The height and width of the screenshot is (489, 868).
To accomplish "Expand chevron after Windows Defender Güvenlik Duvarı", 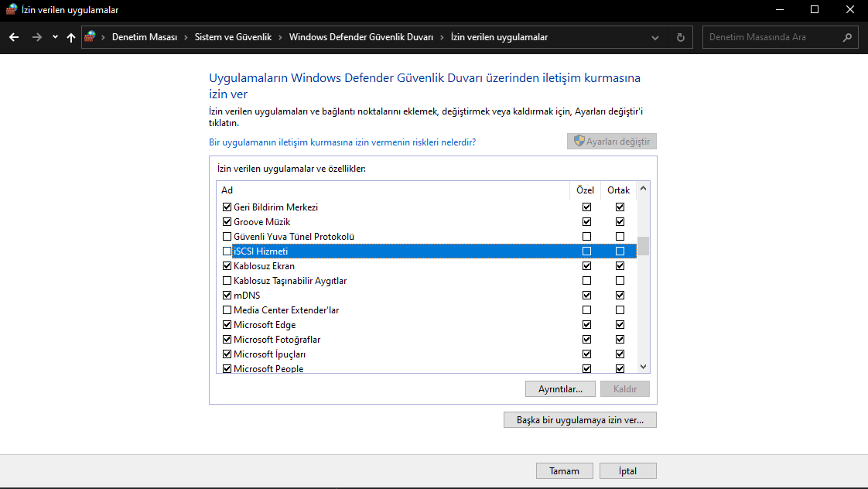I will click(442, 37).
